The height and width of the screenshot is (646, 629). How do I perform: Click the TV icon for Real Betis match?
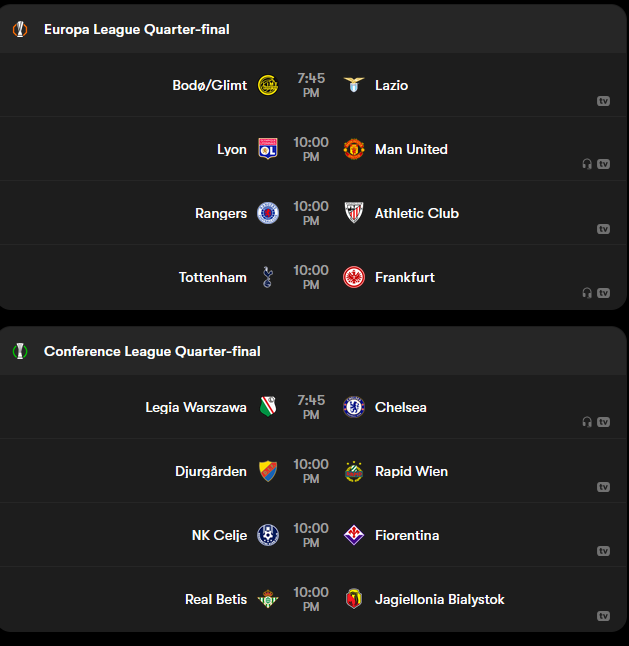point(603,616)
